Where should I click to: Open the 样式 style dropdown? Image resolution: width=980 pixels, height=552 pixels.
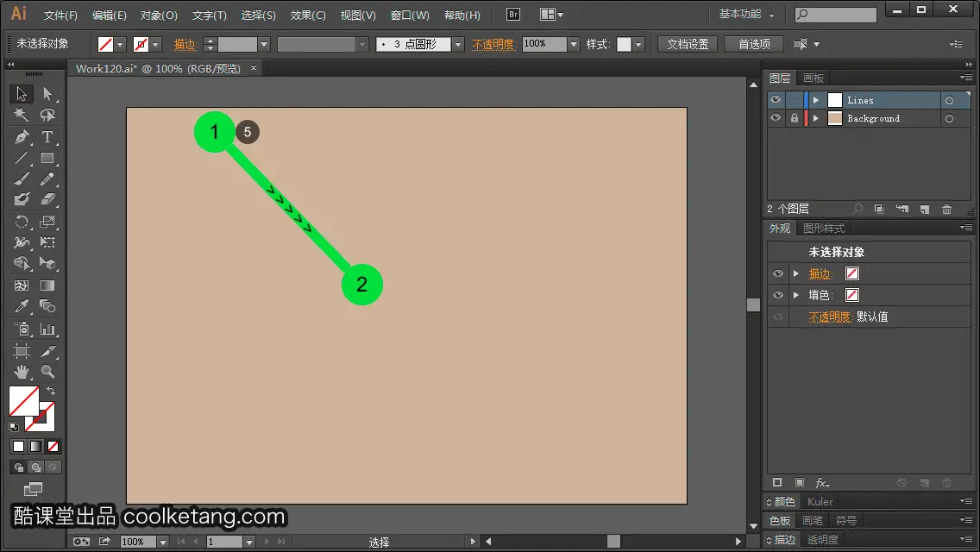click(x=638, y=44)
